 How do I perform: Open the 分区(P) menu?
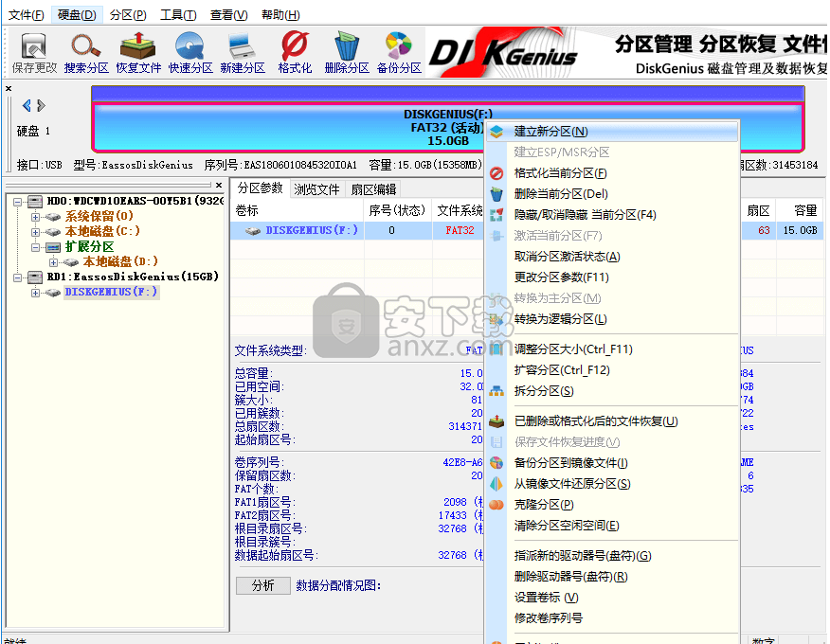(x=128, y=15)
